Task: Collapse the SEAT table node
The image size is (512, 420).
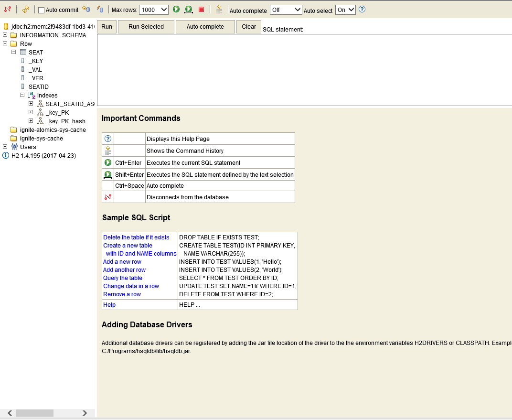Action: 14,52
